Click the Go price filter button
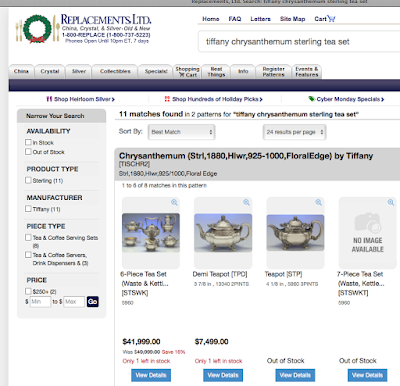Viewport: 400px width, 386px height. [x=93, y=302]
